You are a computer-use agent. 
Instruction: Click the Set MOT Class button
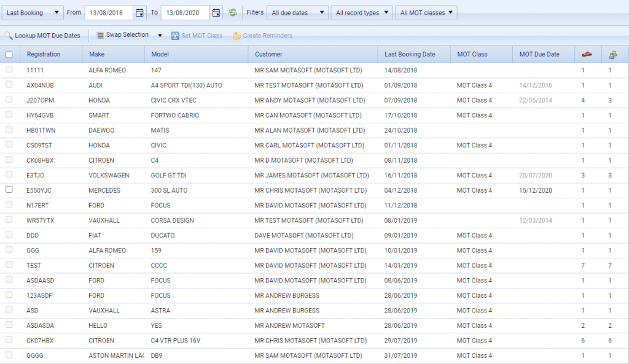[x=197, y=36]
